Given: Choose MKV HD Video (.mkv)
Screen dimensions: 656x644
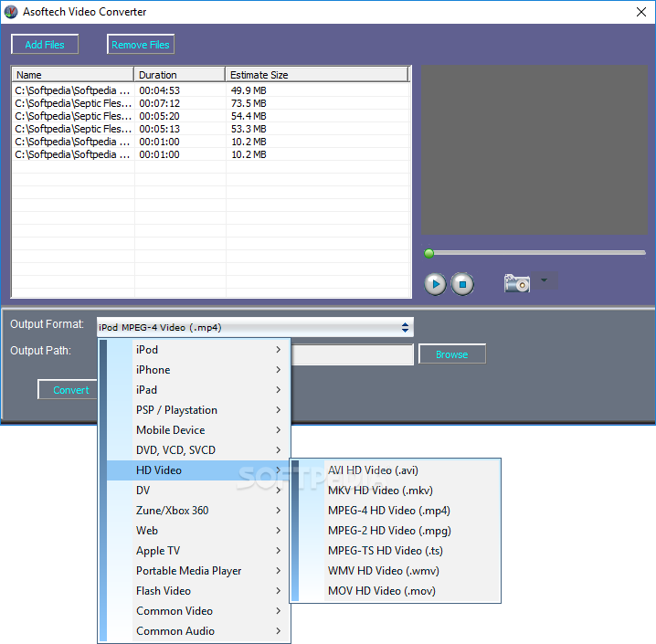Looking at the screenshot, I should pyautogui.click(x=399, y=491).
